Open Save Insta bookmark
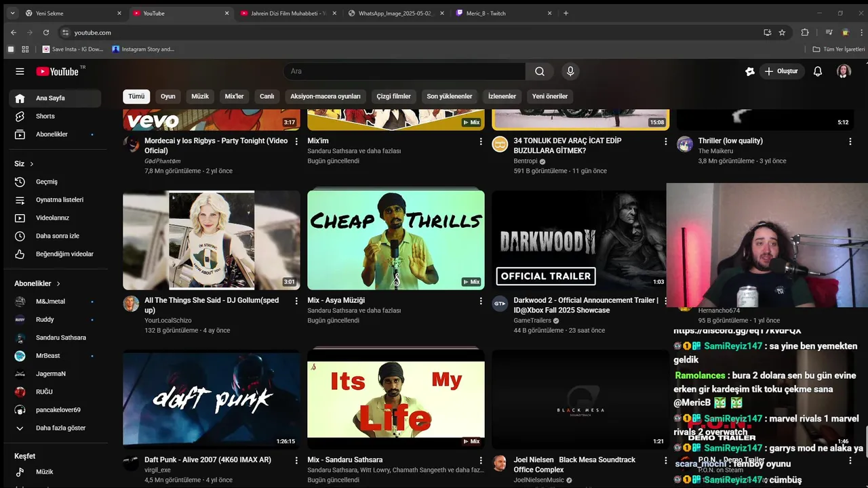This screenshot has width=868, height=488. point(73,49)
